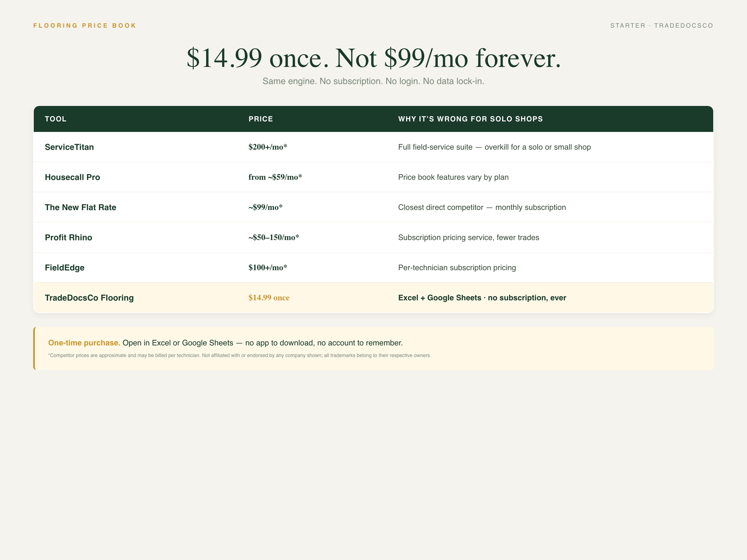This screenshot has height=560, width=747.
Task: Select the Profit Rhino row name
Action: pyautogui.click(x=69, y=238)
